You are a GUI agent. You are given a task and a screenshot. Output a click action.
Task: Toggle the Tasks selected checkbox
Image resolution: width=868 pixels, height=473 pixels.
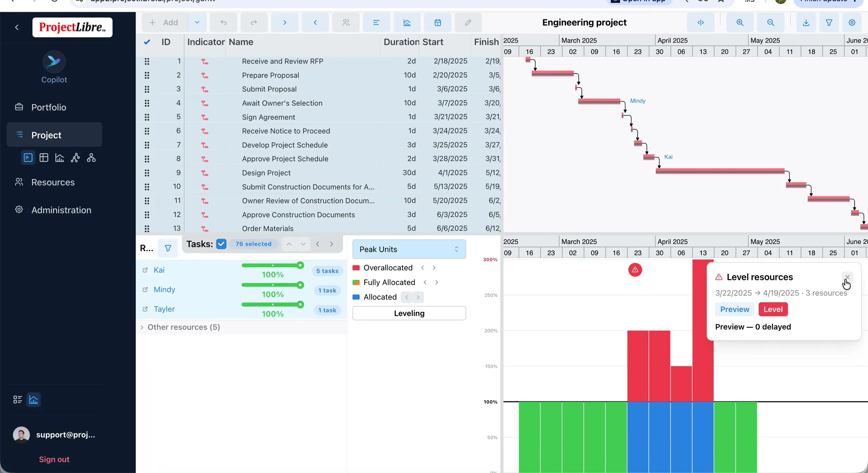point(221,244)
